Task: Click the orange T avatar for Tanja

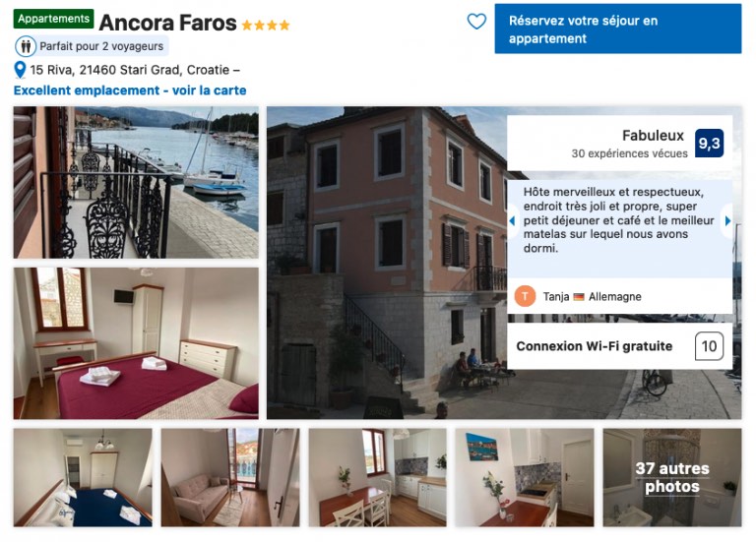Action: [x=525, y=296]
